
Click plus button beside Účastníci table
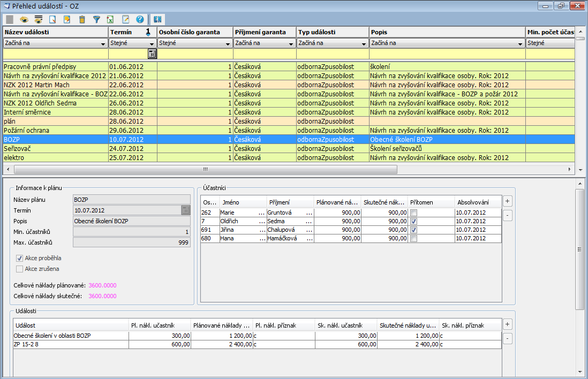point(508,201)
